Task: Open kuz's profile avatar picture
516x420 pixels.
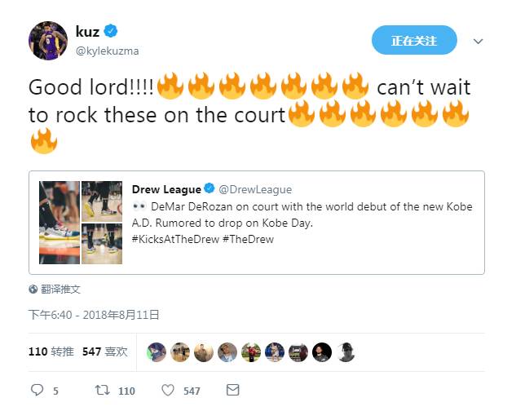Action: pos(48,41)
